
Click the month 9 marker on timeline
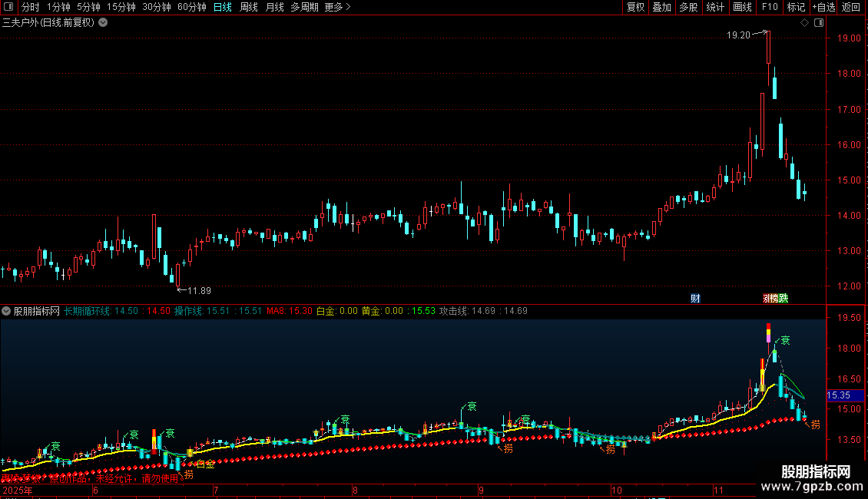point(481,489)
